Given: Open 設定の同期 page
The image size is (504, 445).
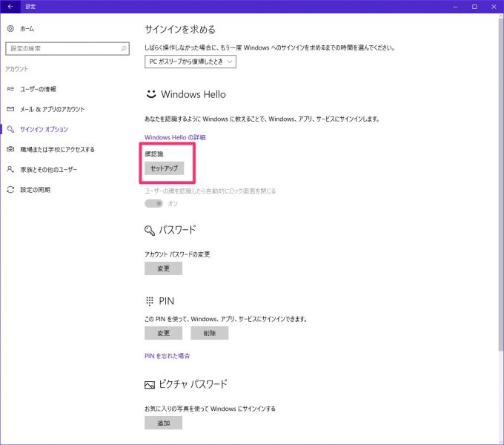Looking at the screenshot, I should pos(35,190).
